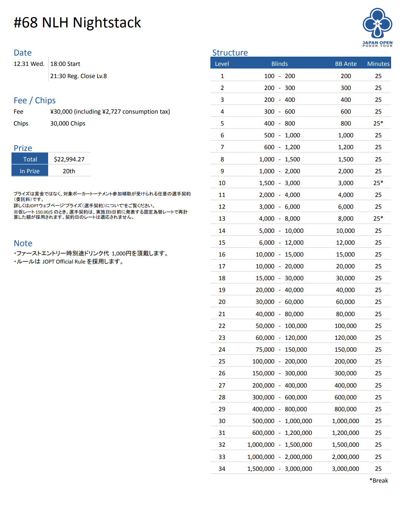Screen dimensions: 420x513
Task: Click the Japan Open Poker Tour logo
Action: 377,27
